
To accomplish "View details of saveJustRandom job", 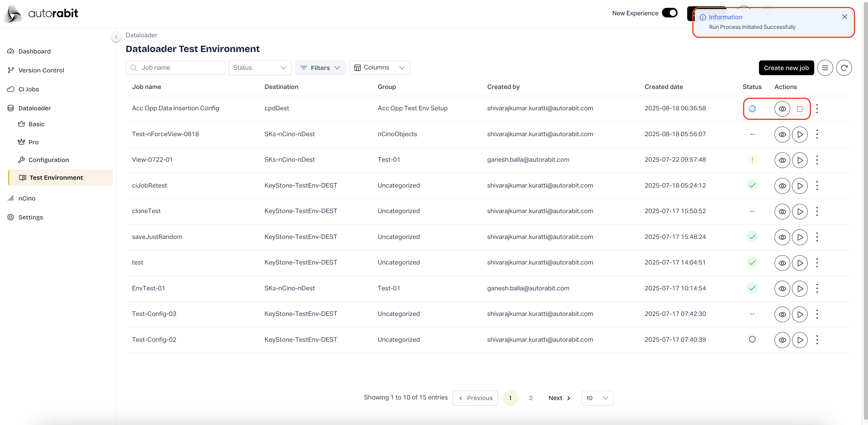I will (x=782, y=237).
